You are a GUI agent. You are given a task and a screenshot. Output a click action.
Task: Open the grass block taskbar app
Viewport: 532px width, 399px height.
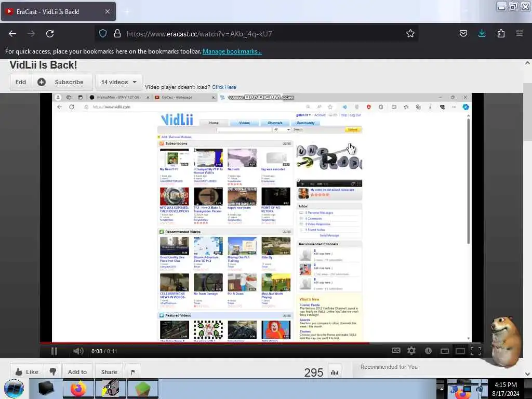143,389
